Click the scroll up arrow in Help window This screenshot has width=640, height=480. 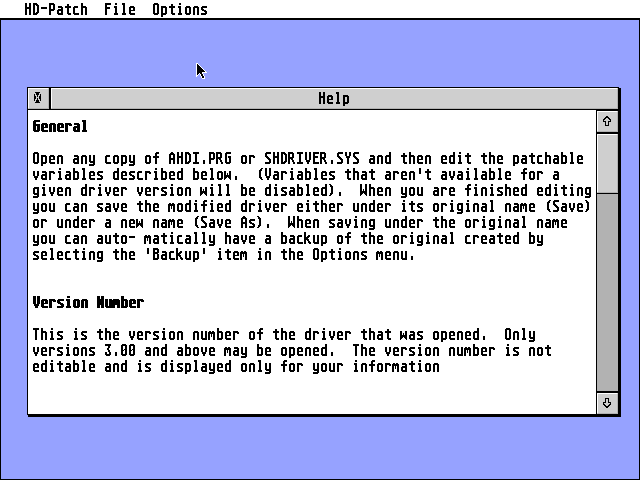(x=607, y=122)
